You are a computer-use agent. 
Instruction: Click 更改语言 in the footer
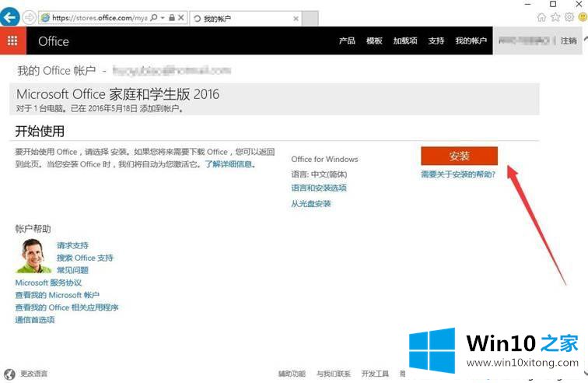[x=33, y=374]
